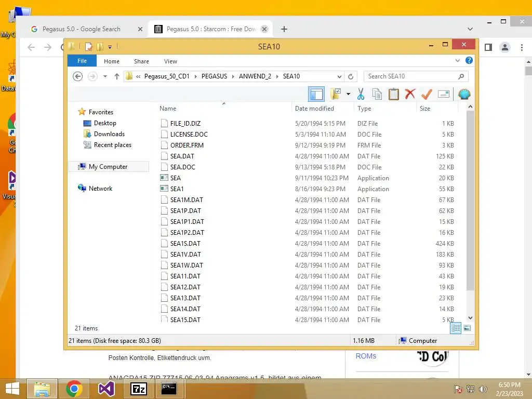
Task: Click file list scroll down arrow
Action: point(470,318)
